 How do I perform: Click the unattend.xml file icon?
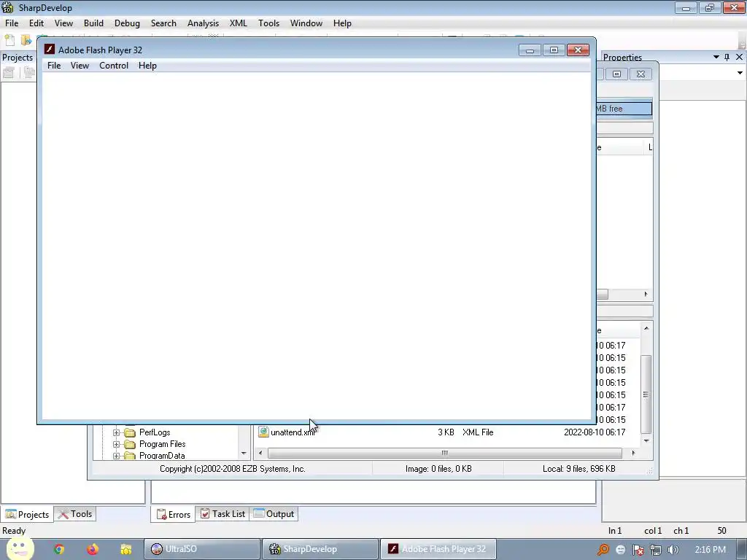pos(263,432)
